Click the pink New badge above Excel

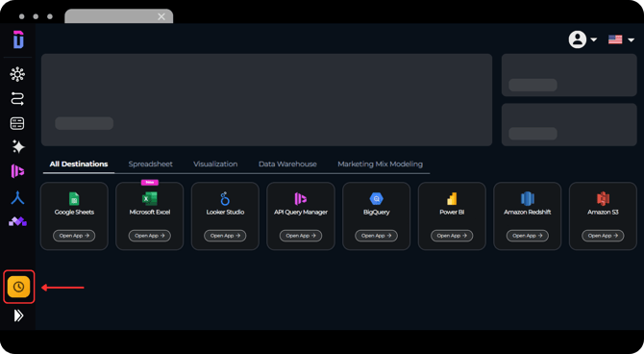click(x=150, y=182)
